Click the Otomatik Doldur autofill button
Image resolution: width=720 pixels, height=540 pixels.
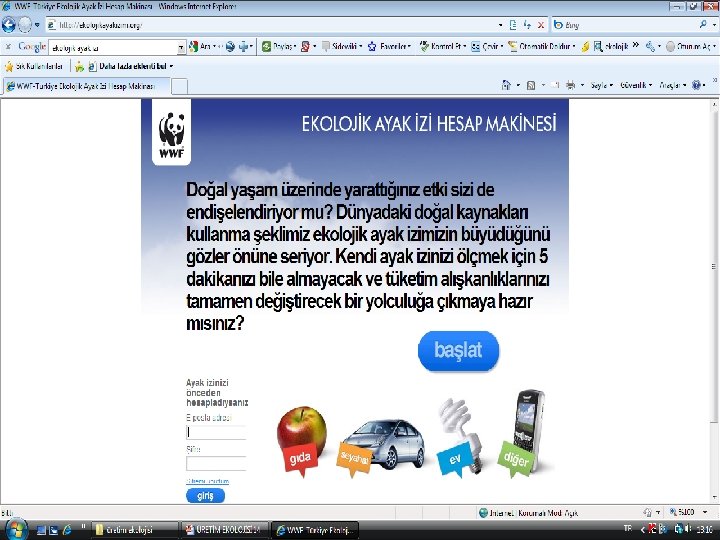[x=541, y=46]
